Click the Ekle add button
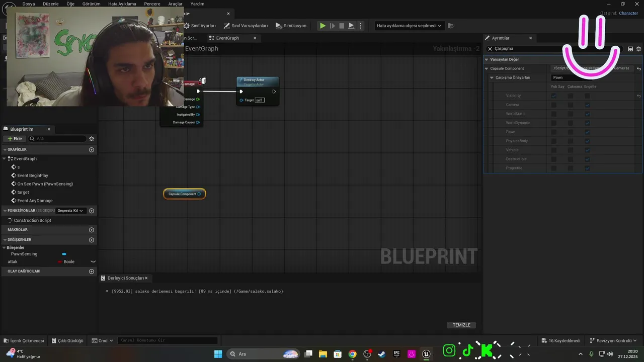This screenshot has width=644, height=362. [x=14, y=139]
